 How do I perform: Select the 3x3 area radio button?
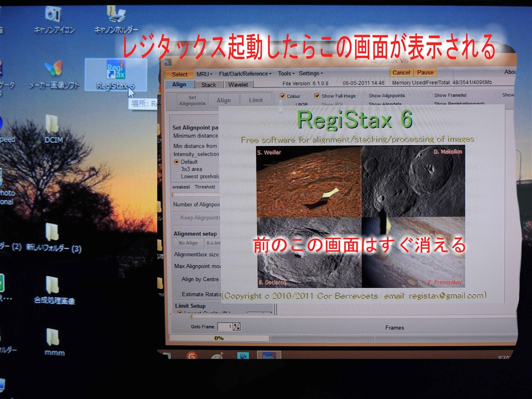[x=177, y=169]
